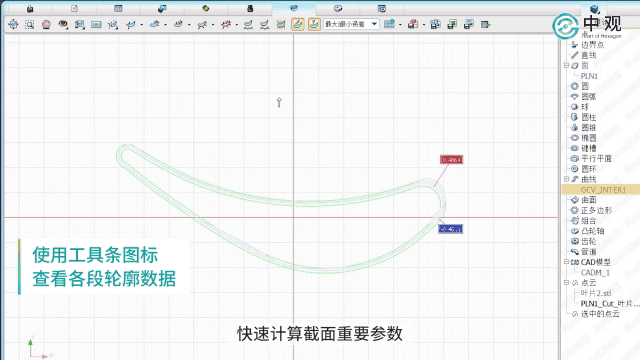Select 选中的点云 in the tree
This screenshot has height=360, width=640.
tap(600, 313)
